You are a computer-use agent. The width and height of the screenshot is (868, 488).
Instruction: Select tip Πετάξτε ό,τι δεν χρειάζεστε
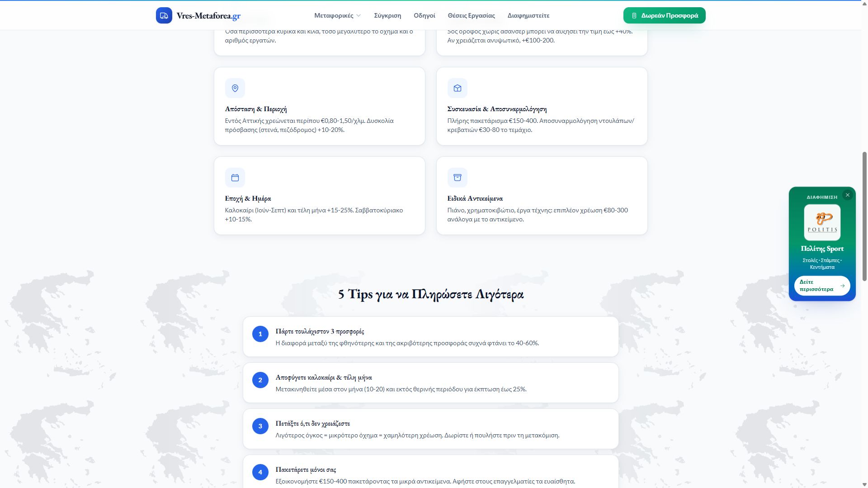(312, 423)
